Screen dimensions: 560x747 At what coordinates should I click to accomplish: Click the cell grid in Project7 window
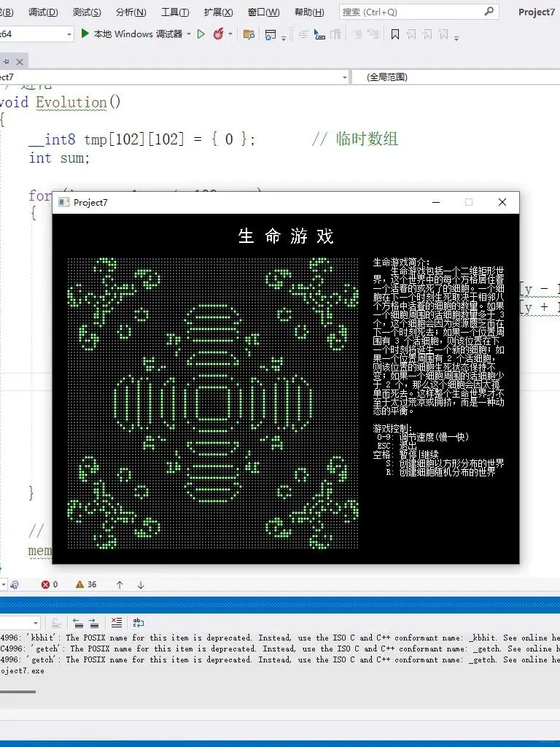click(x=213, y=403)
